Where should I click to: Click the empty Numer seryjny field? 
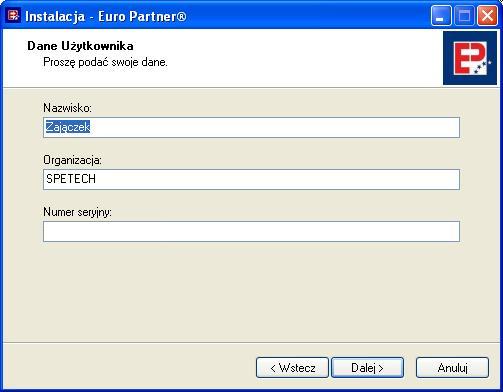tap(251, 231)
